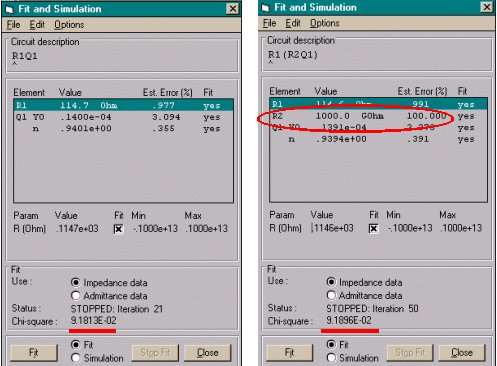The image size is (497, 366).
Task: Toggle the Fit checkbox for R (Ohm) in right window
Action: [x=374, y=228]
